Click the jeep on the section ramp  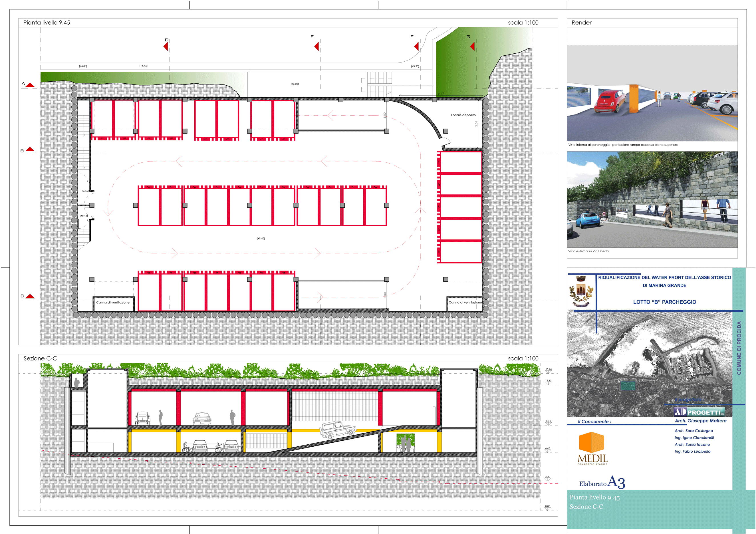(x=338, y=430)
